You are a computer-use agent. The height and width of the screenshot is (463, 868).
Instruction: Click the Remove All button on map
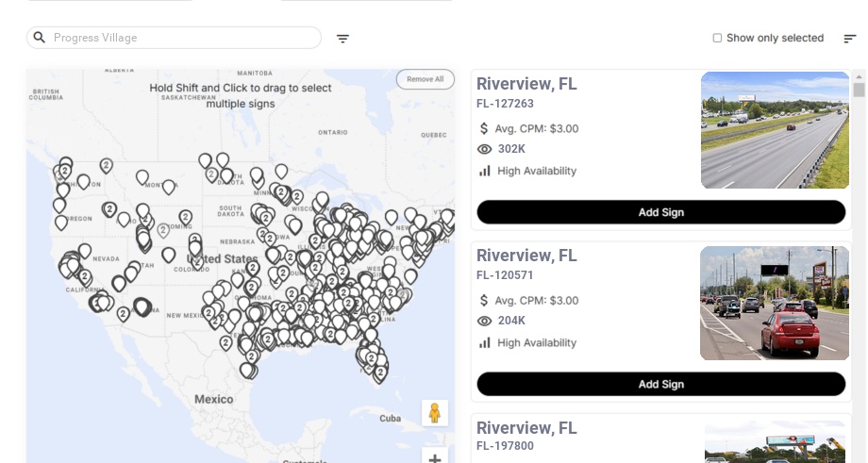coord(425,79)
